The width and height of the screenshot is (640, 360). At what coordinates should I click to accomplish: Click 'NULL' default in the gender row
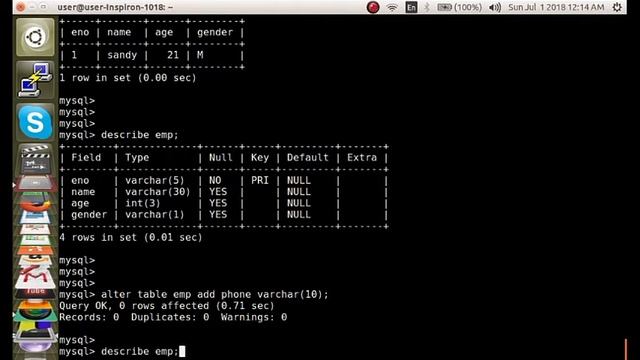(x=299, y=214)
